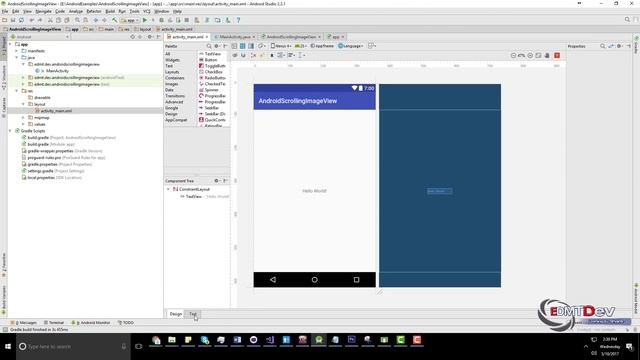Click the infer constraints magic wand icon
The height and width of the screenshot is (360, 640).
pyautogui.click(x=262, y=55)
